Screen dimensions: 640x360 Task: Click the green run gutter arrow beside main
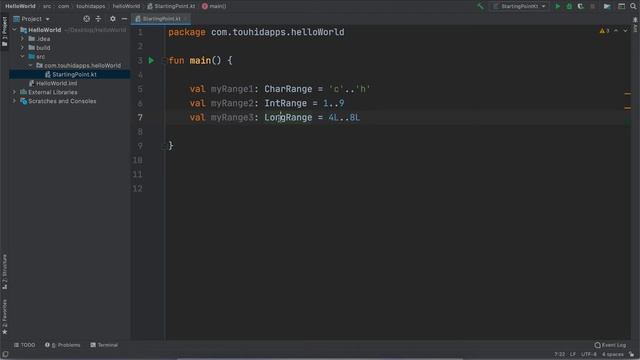(x=151, y=60)
